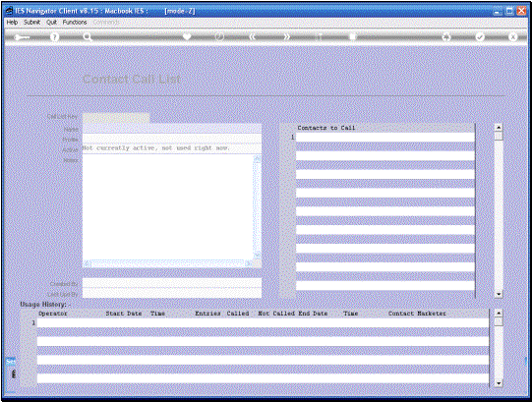Go back with the double left arrows
The width and height of the screenshot is (532, 402).
[x=252, y=36]
